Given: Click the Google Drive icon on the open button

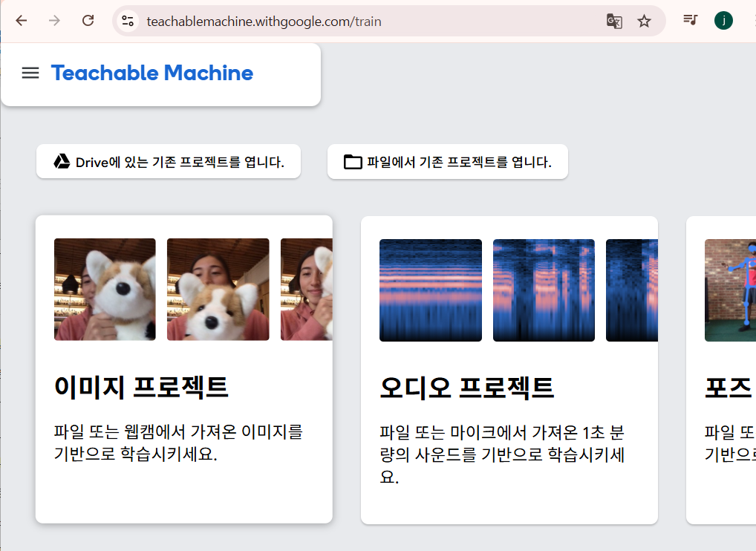Looking at the screenshot, I should [62, 161].
